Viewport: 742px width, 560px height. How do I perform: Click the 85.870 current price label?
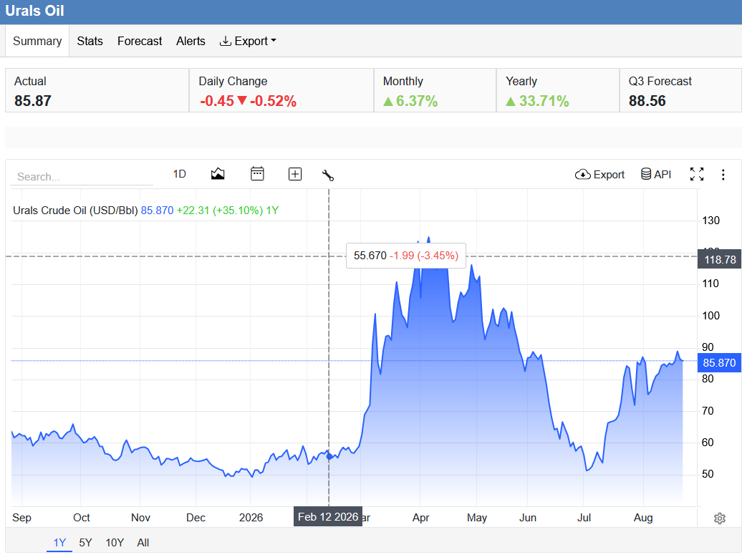pos(719,363)
